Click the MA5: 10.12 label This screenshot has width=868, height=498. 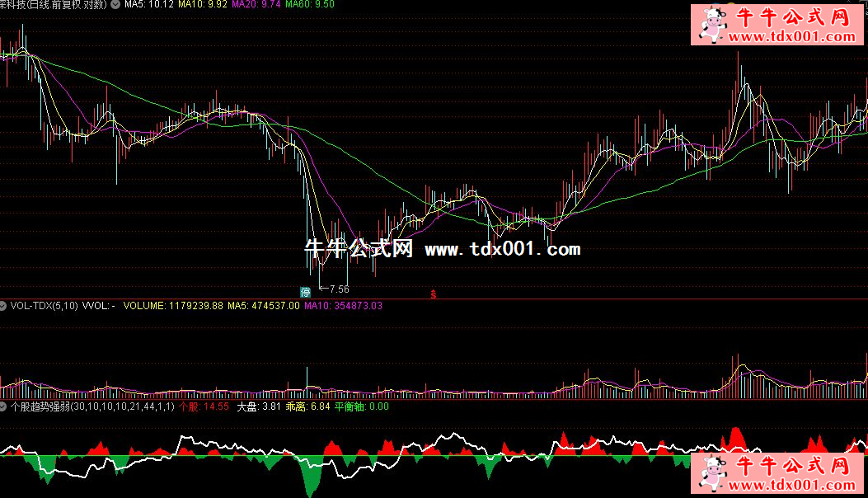[149, 5]
